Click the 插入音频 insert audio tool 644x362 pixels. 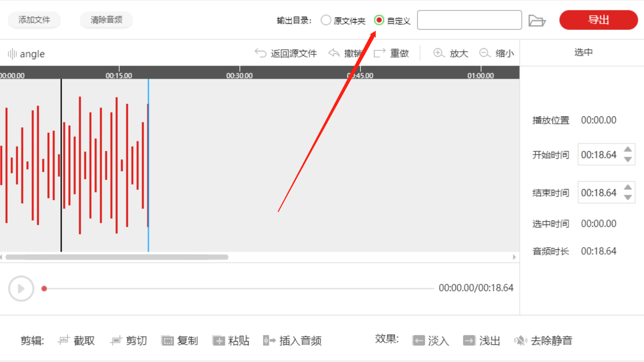click(x=292, y=341)
